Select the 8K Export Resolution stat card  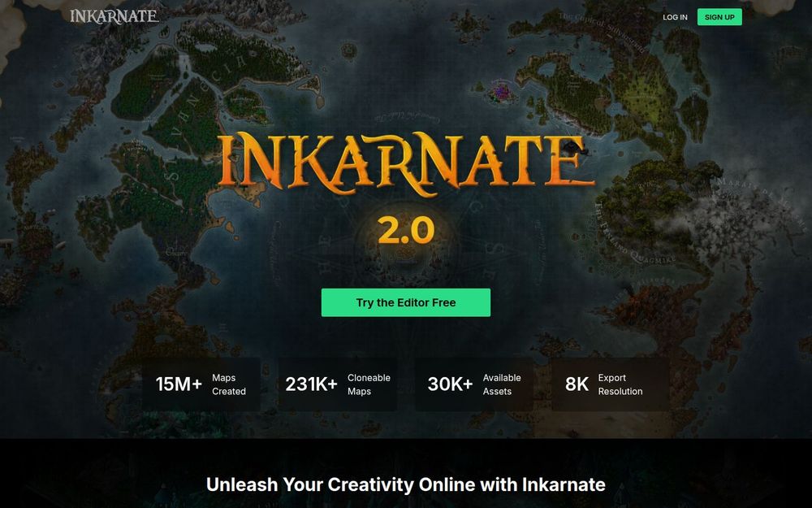tap(611, 384)
